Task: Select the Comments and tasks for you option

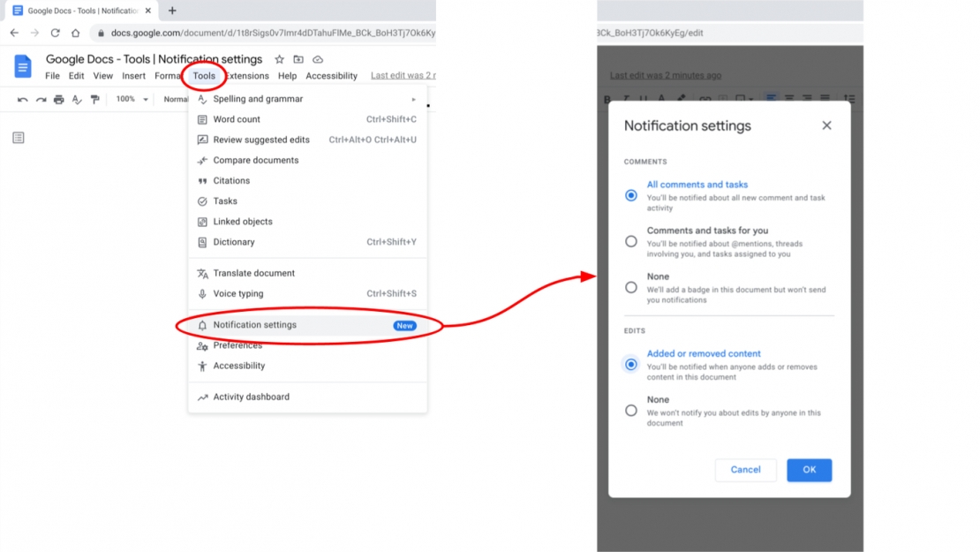Action: 631,240
